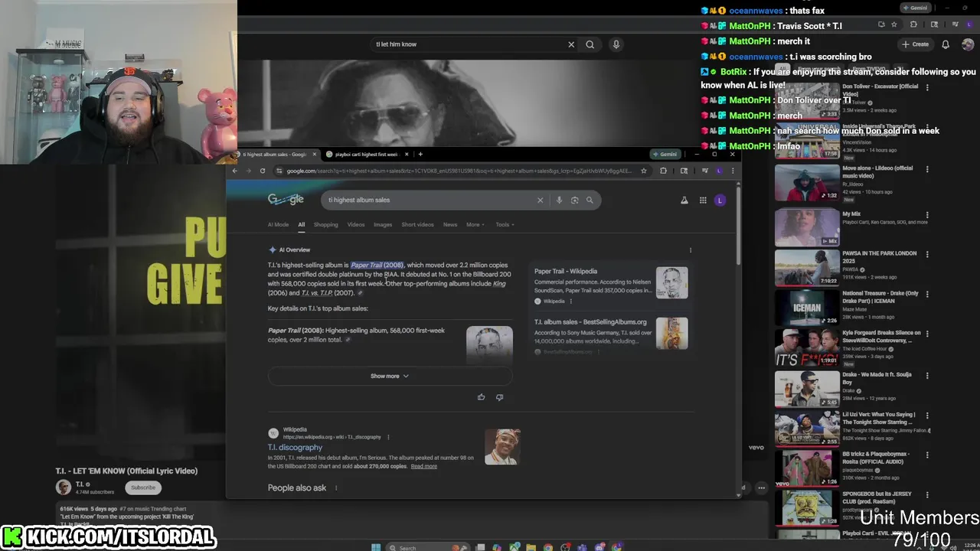980x551 pixels.
Task: Open Chrome extensions puzzle icon in front window
Action: tap(663, 171)
